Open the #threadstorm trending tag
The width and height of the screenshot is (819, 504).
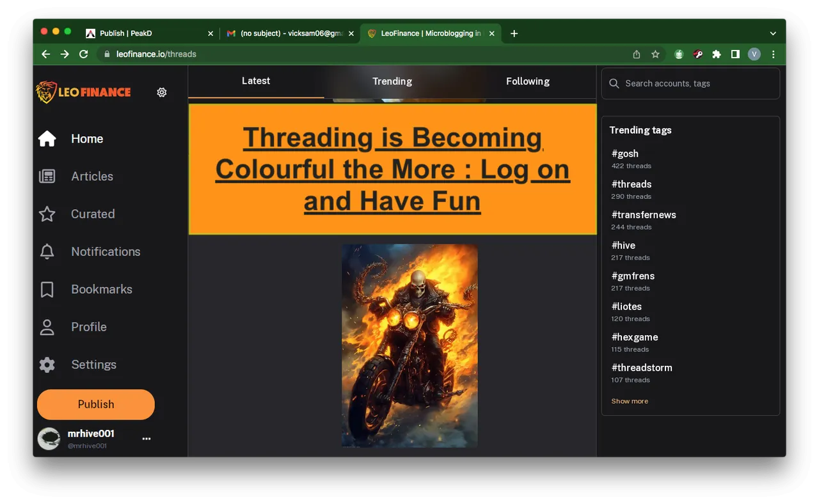[x=642, y=368]
